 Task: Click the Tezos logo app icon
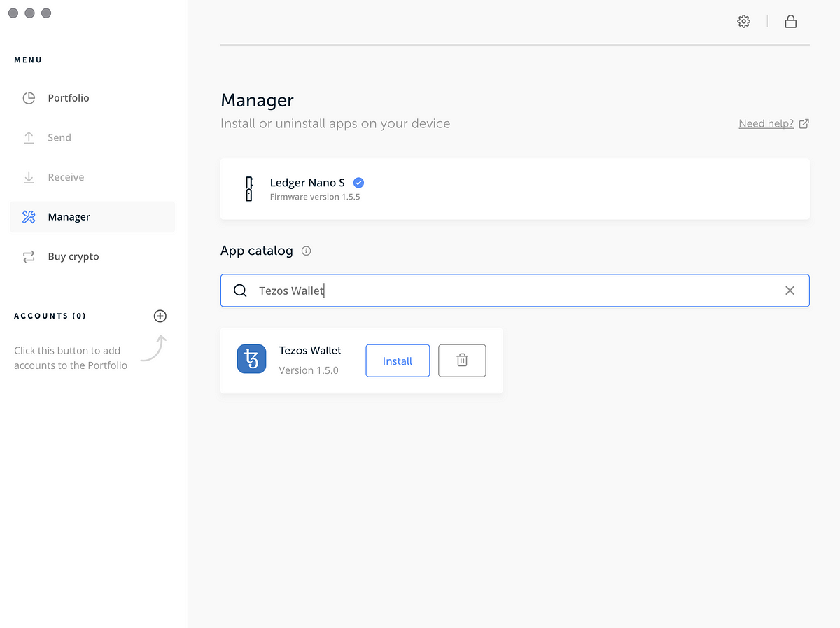click(251, 359)
